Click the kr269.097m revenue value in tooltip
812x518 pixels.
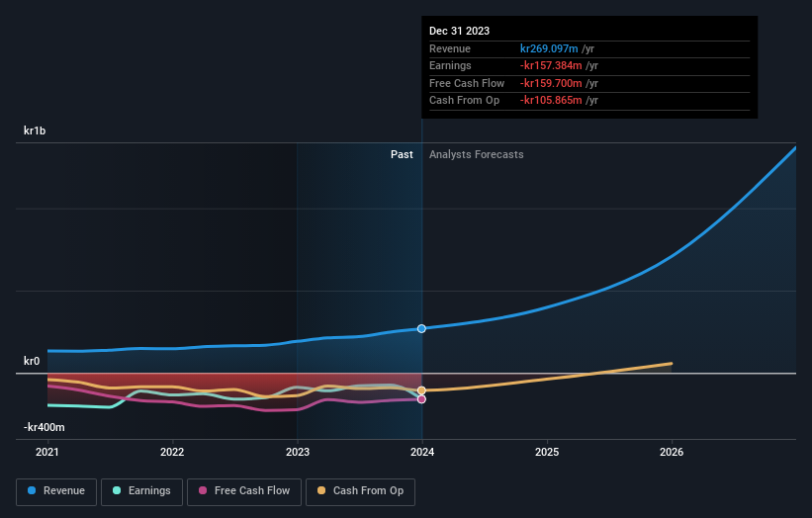pyautogui.click(x=549, y=48)
